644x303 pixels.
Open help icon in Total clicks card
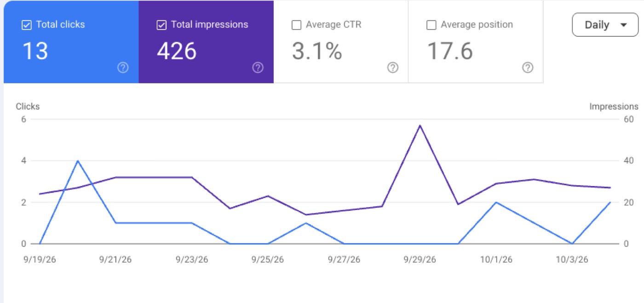(123, 68)
